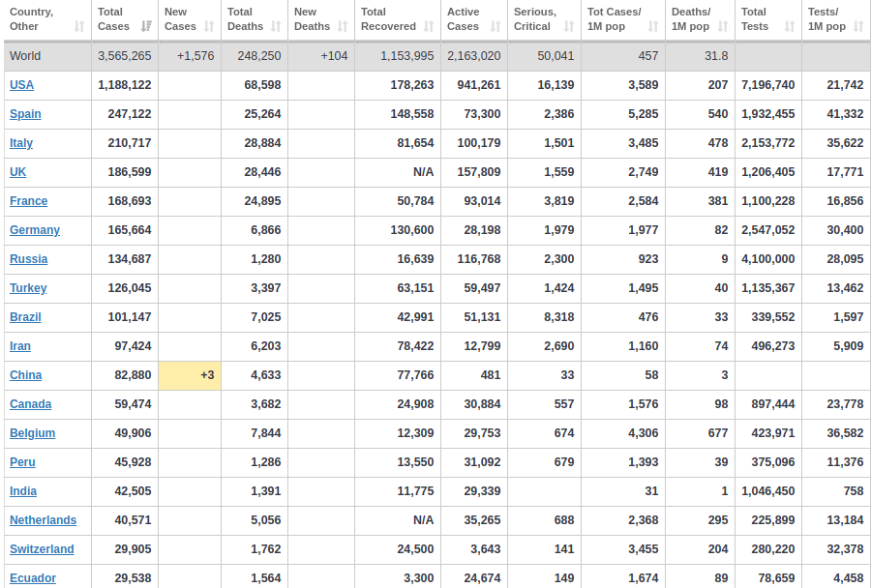Sort by Total Cases column sort icon
The height and width of the screenshot is (588, 871).
pyautogui.click(x=147, y=26)
